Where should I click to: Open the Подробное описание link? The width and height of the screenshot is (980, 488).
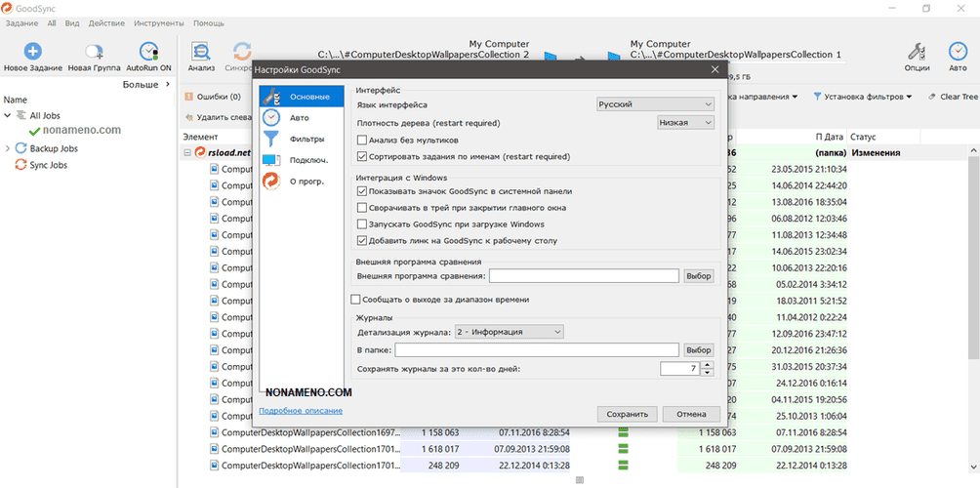coord(293,411)
